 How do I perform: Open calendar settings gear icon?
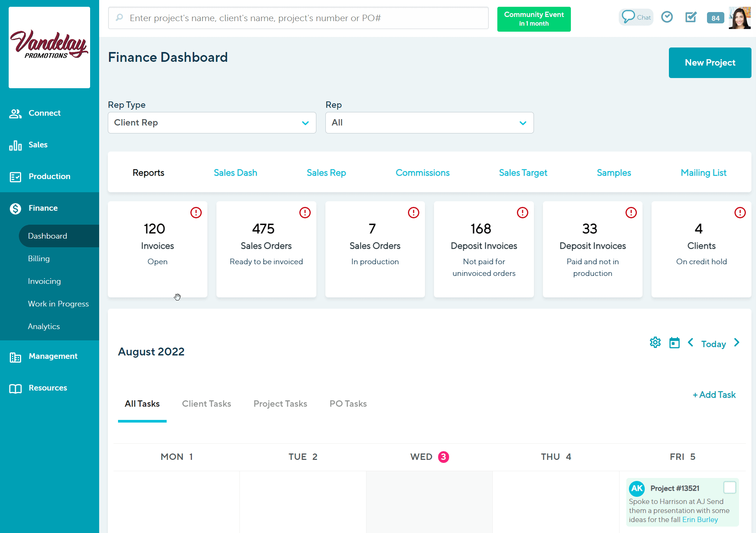pyautogui.click(x=655, y=343)
